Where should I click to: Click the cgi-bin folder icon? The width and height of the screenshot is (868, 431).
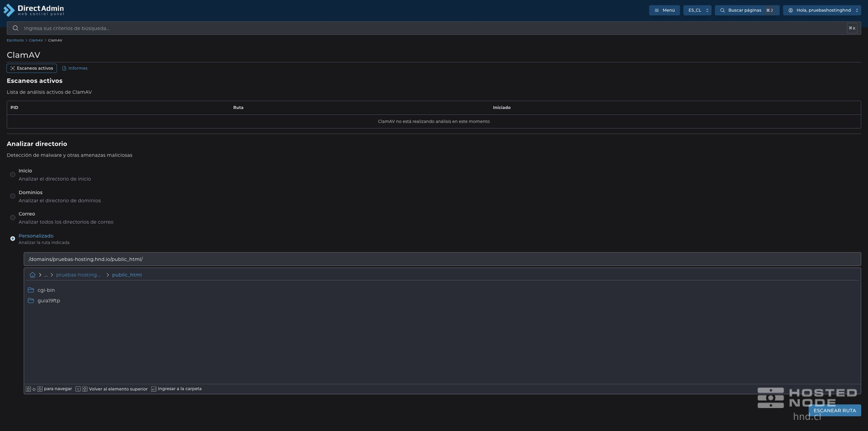click(x=31, y=290)
